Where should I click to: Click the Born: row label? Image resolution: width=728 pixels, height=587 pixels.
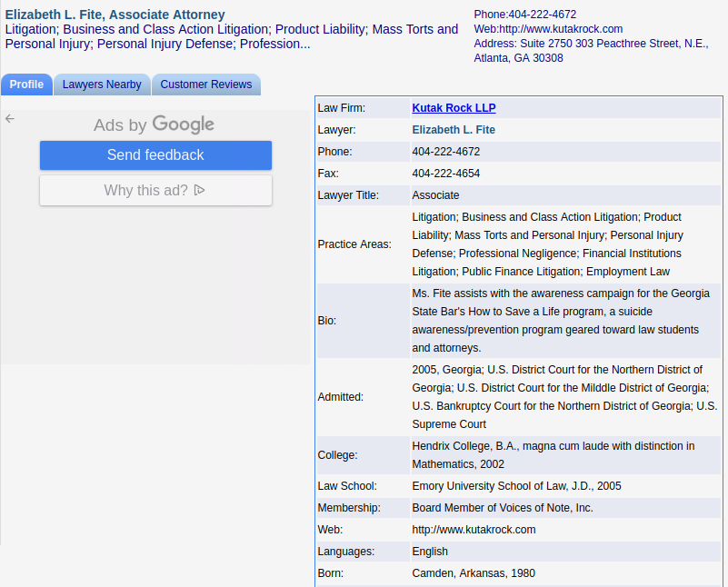pyautogui.click(x=331, y=573)
